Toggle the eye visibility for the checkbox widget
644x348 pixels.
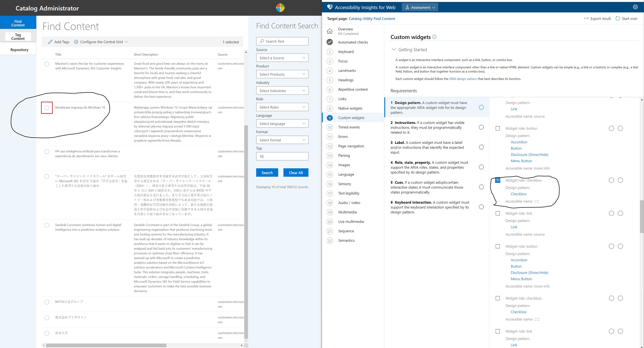click(x=497, y=180)
